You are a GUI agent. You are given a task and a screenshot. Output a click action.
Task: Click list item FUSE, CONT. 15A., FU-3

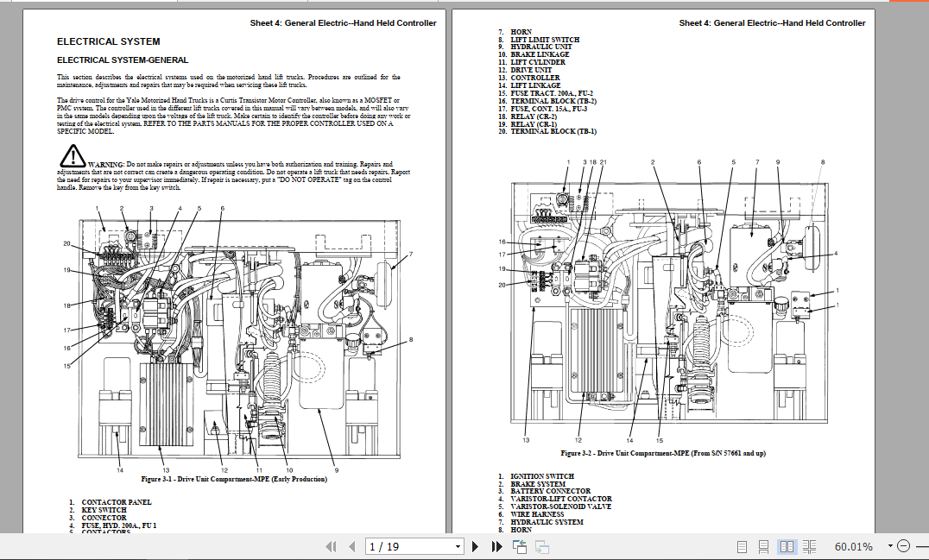[543, 109]
